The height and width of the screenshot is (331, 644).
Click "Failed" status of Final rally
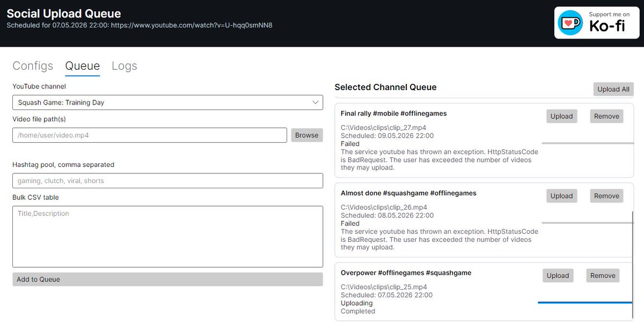click(x=350, y=144)
